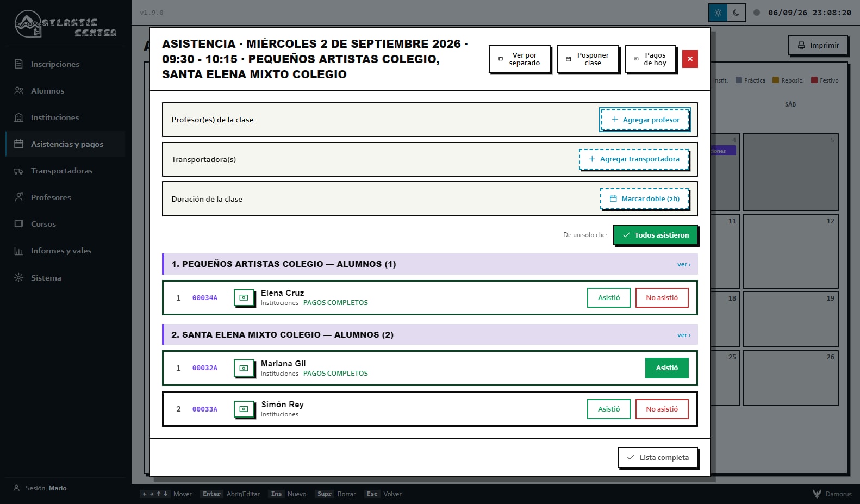Click Agregar transportadora

click(x=634, y=159)
